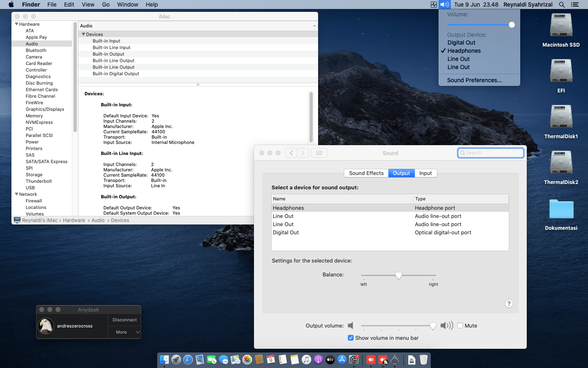The width and height of the screenshot is (588, 368).
Task: Open System Preferences in the Dock
Action: pyautogui.click(x=354, y=359)
